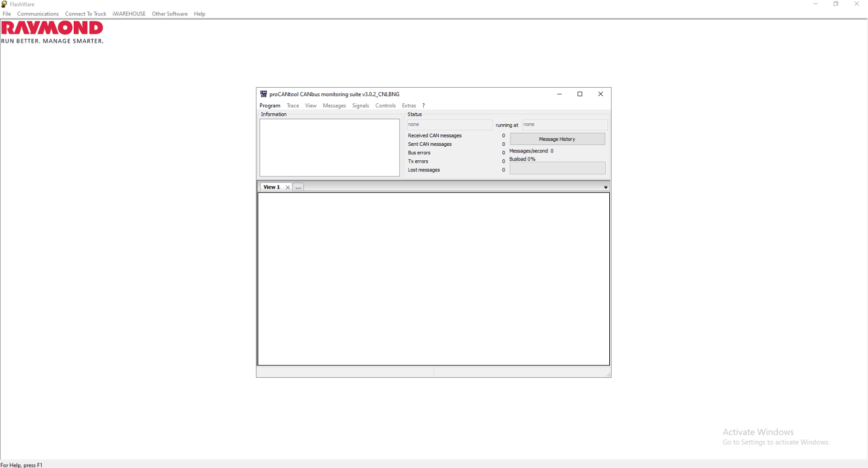Open the Other Software menu

[169, 14]
